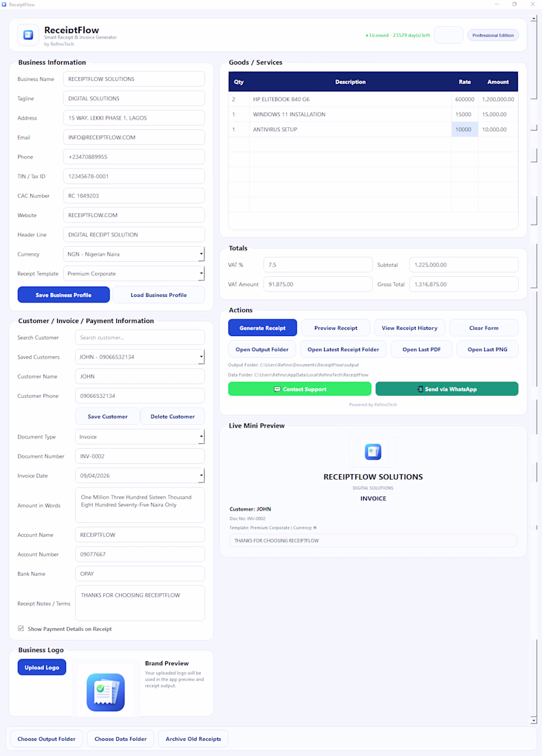Click Choose Output Folder button
Viewport: 542px width, 756px height.
click(x=46, y=739)
